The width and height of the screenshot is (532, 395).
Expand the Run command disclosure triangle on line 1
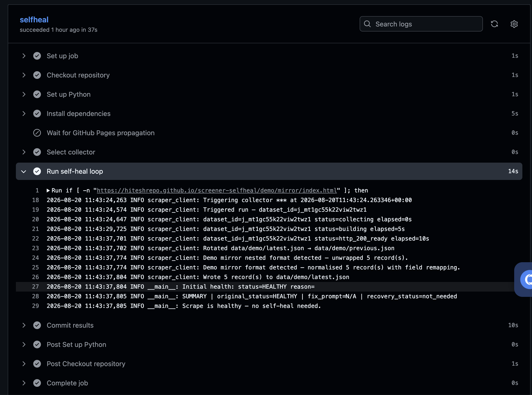[x=48, y=191]
